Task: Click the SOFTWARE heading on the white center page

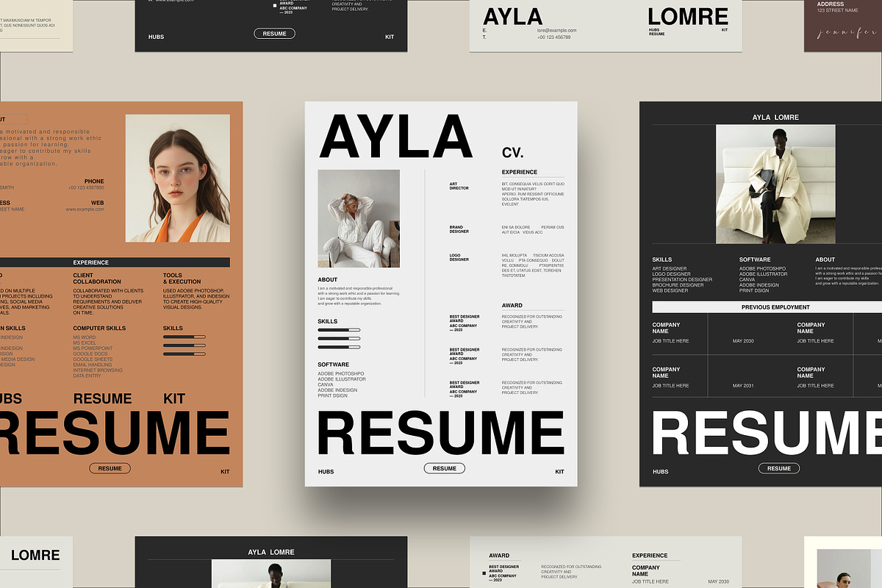Action: (334, 365)
